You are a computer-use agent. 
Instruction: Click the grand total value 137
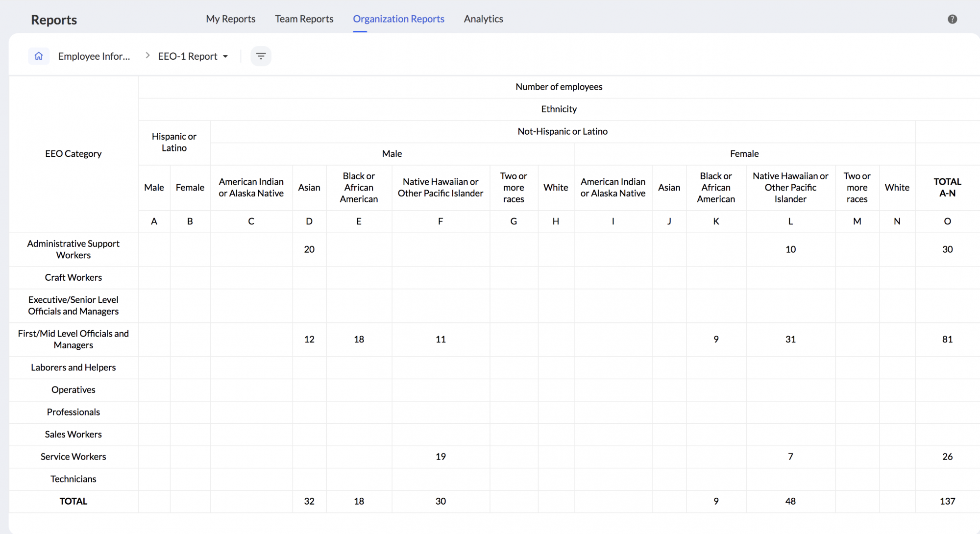947,501
